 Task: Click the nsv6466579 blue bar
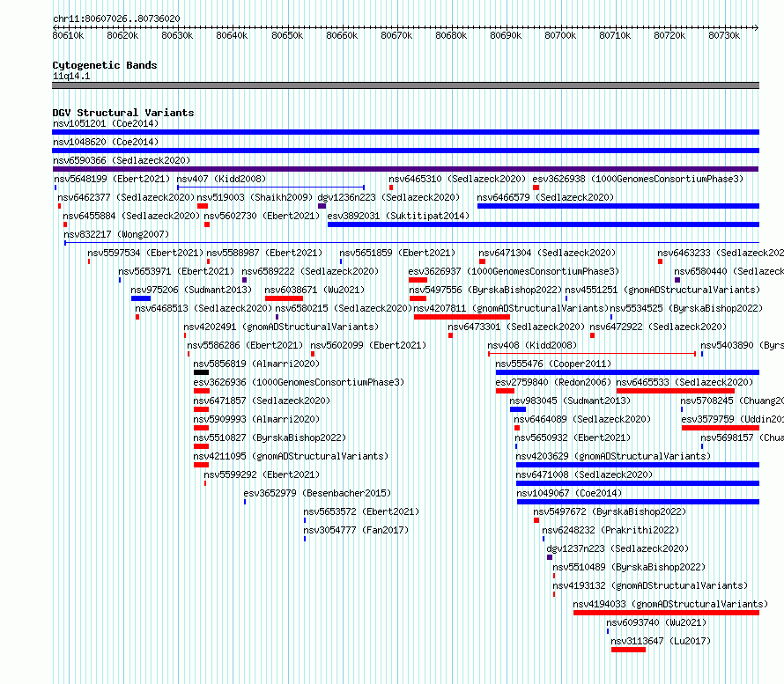618,206
